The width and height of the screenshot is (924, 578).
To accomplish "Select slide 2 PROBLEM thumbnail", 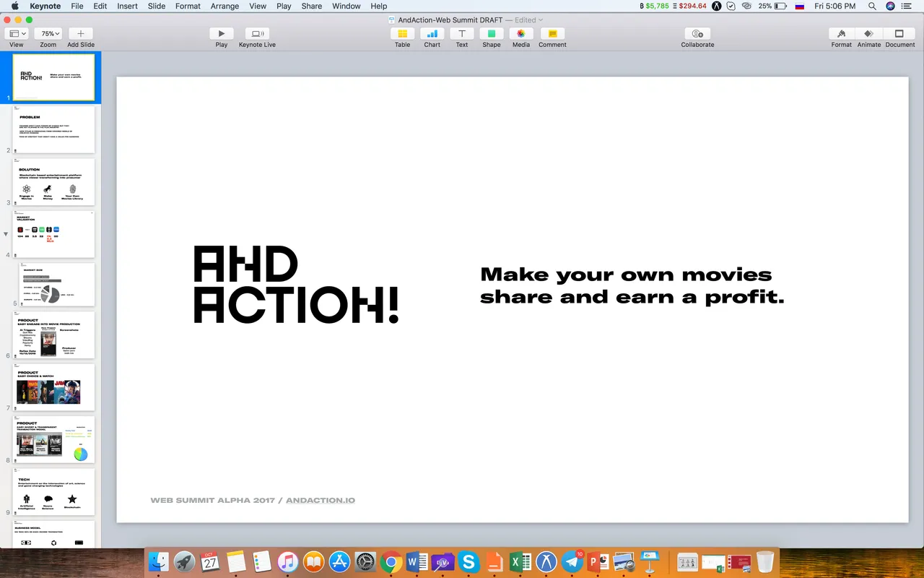I will (x=54, y=130).
